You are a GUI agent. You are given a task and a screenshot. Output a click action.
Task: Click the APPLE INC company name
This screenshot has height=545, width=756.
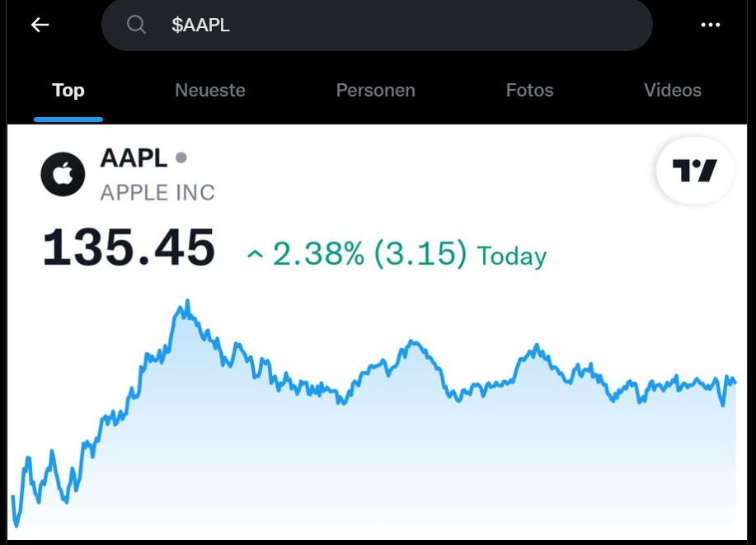157,192
